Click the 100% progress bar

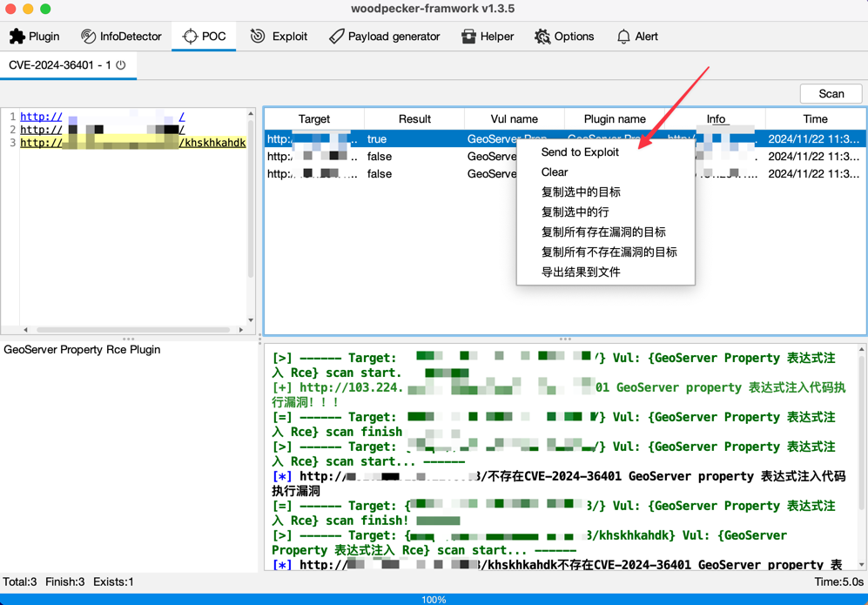pyautogui.click(x=434, y=599)
